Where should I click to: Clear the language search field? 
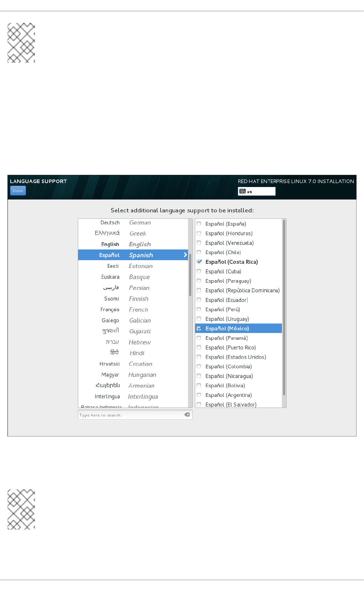tap(187, 415)
